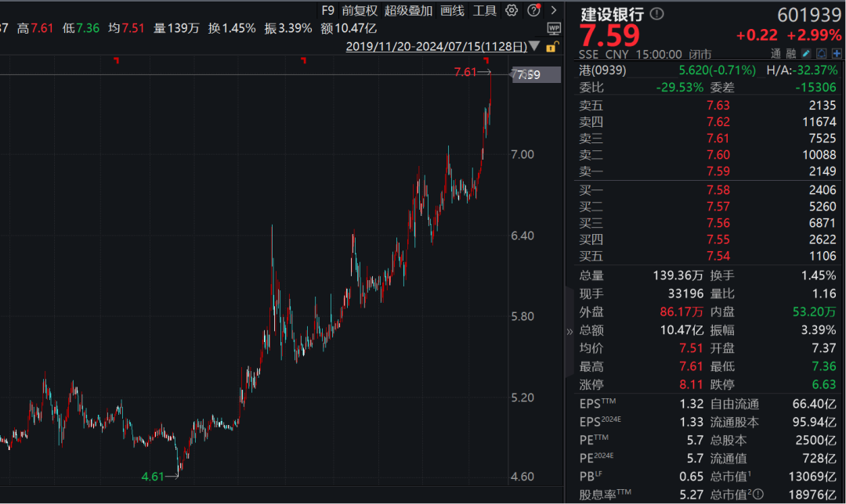This screenshot has height=504, width=846.
Task: Click middle red event marker on chart
Action: (x=304, y=60)
